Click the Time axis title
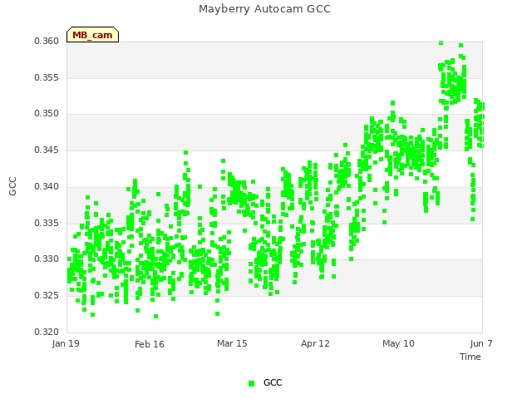 pos(470,357)
